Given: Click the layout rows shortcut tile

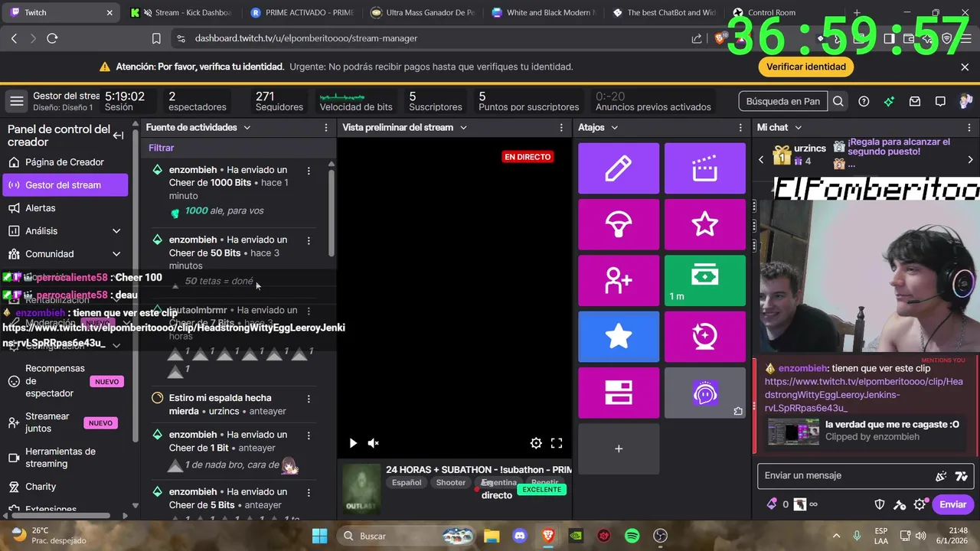Looking at the screenshot, I should tap(619, 393).
